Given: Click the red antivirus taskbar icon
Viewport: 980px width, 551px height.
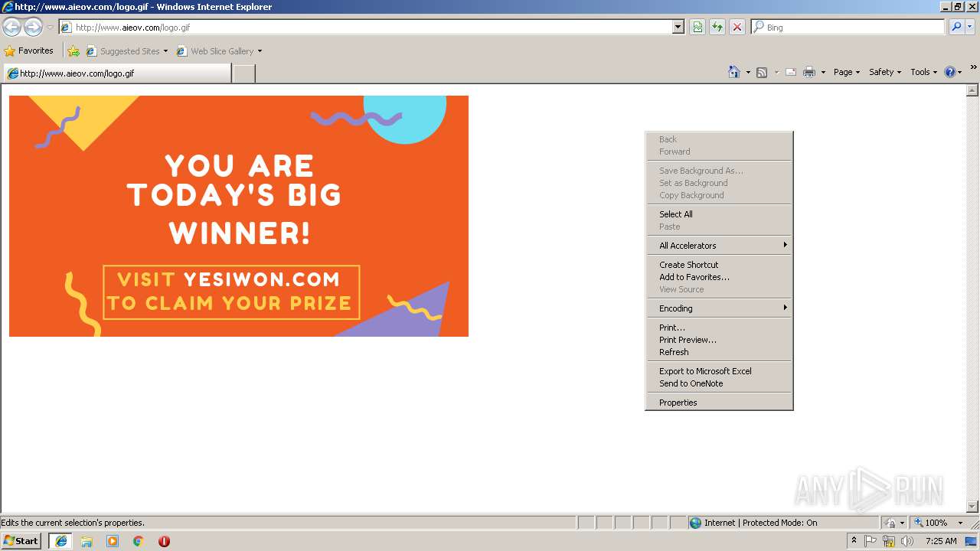Looking at the screenshot, I should 164,541.
